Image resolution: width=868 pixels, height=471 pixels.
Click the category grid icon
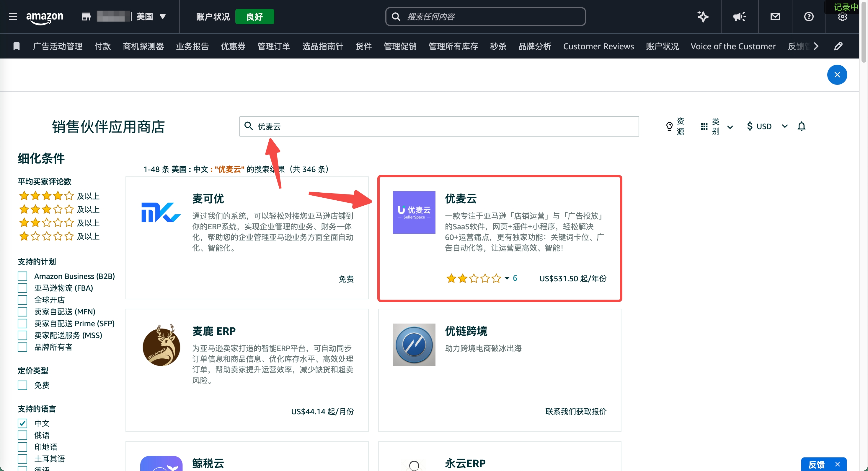[x=704, y=126]
